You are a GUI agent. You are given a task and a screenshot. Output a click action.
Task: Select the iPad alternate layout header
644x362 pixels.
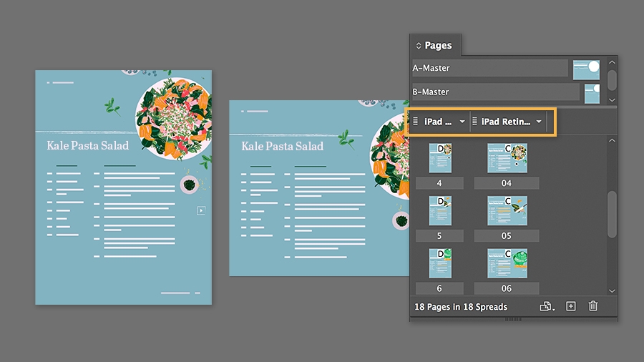(x=439, y=122)
